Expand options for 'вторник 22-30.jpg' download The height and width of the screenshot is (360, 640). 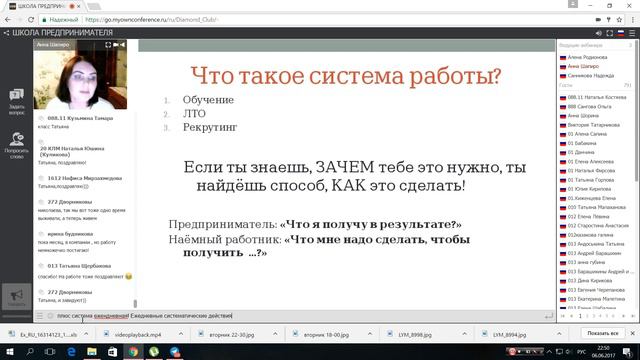coord(275,334)
